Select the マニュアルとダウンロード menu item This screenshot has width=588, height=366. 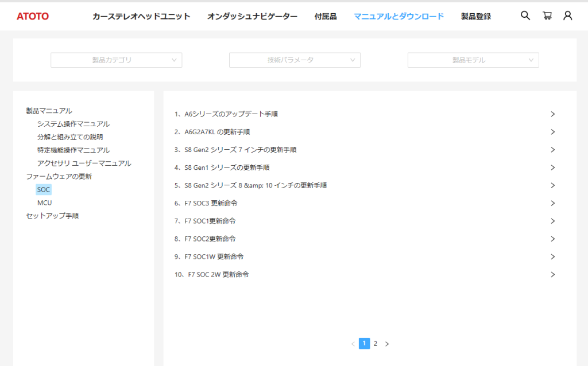tap(399, 17)
